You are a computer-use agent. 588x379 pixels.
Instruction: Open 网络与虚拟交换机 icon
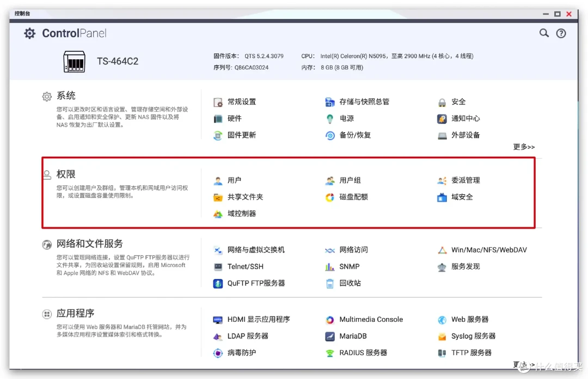tap(218, 250)
